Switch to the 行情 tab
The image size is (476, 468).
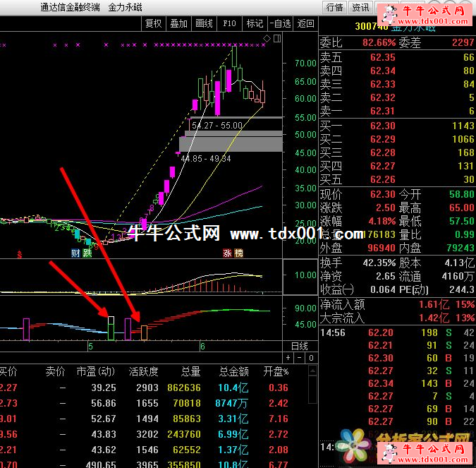pyautogui.click(x=334, y=7)
